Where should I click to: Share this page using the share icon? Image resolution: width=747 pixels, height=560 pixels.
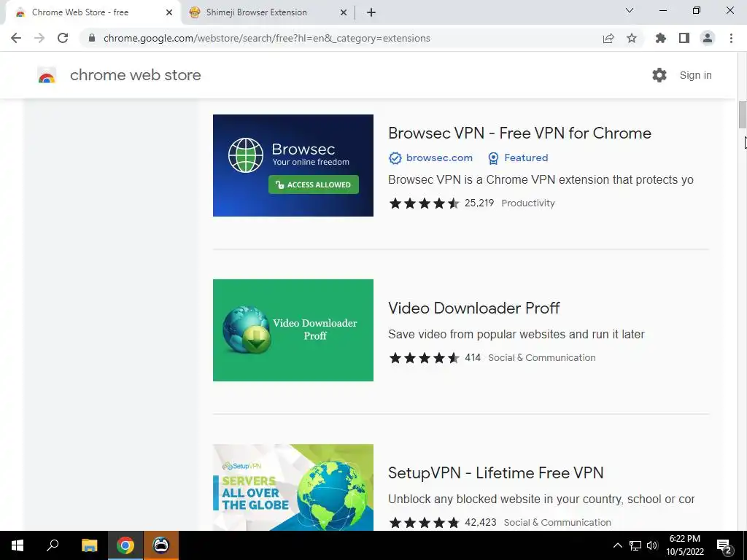coord(608,38)
